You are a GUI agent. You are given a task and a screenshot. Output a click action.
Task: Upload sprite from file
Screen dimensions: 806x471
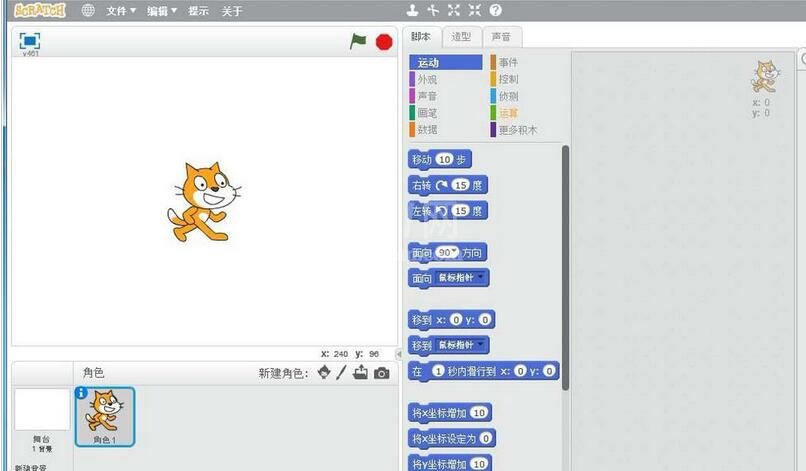[360, 372]
